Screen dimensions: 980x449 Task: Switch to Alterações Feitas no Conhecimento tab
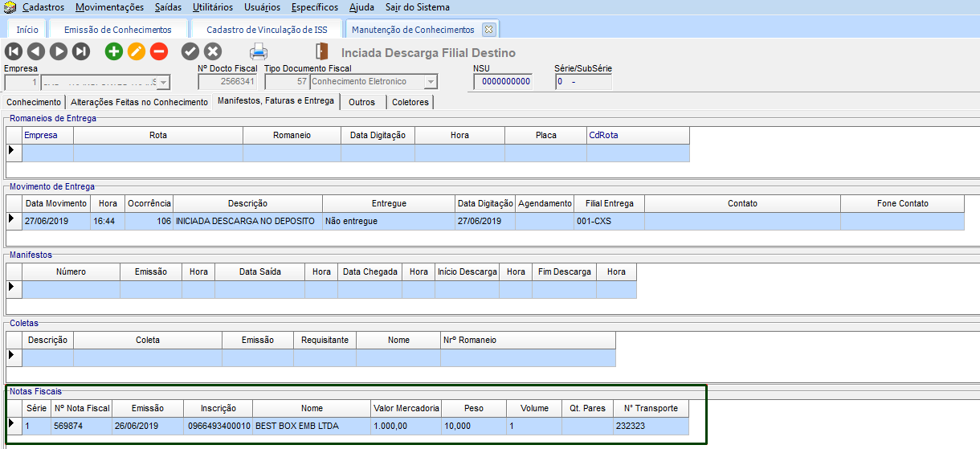pyautogui.click(x=139, y=102)
